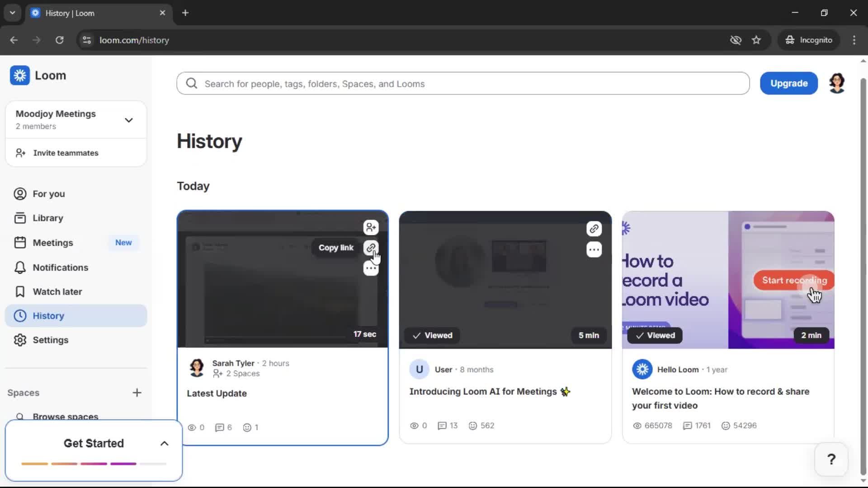Image resolution: width=868 pixels, height=488 pixels.
Task: Add a new Space with the plus icon
Action: [x=137, y=393]
